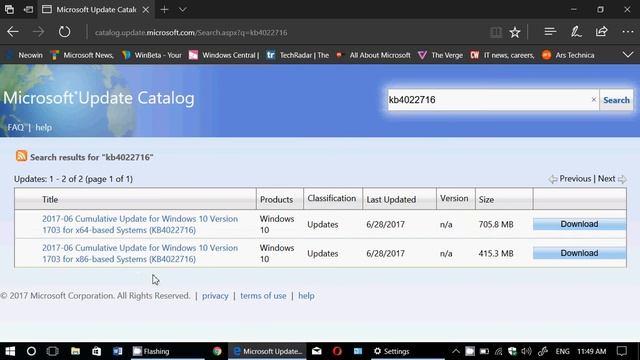Open WinBeta favorite
The width and height of the screenshot is (640, 360).
coord(151,55)
